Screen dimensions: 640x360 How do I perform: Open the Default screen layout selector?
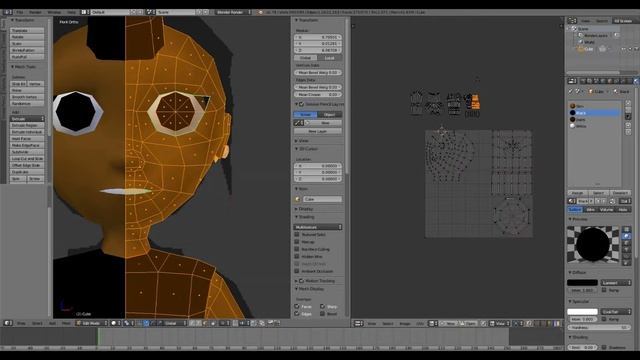tap(110, 12)
